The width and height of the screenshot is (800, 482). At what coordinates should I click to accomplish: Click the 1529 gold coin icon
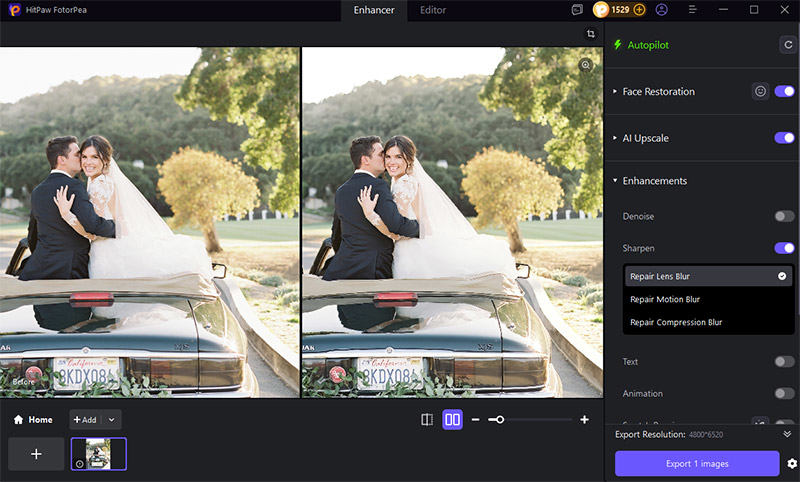coord(601,10)
